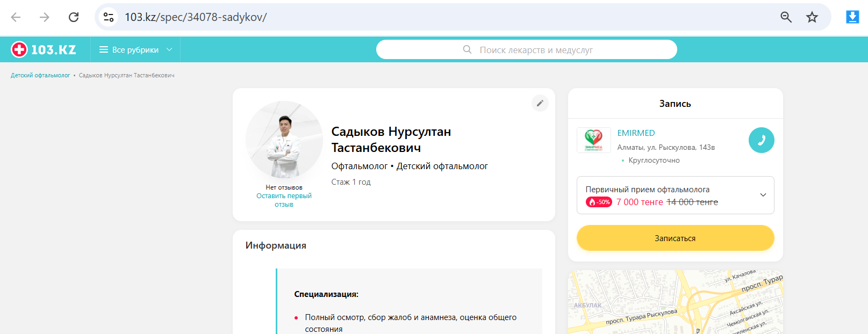Open the EMIRMED clinic logo
Viewport: 868px width, 334px height.
click(x=594, y=140)
